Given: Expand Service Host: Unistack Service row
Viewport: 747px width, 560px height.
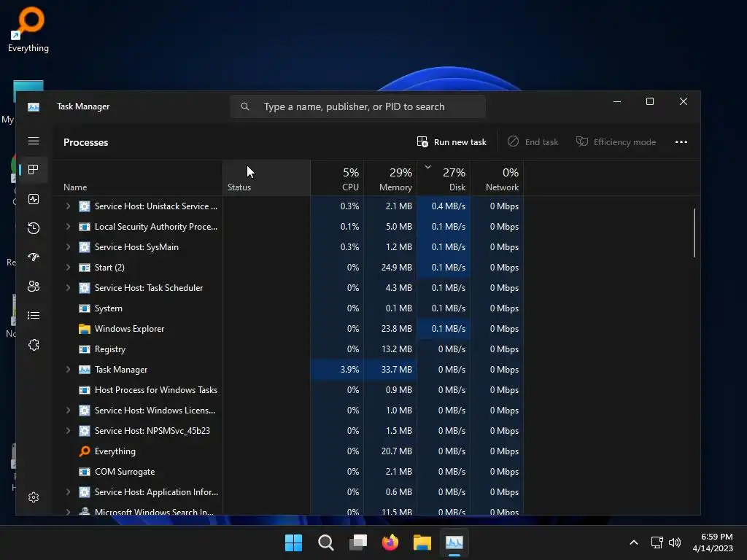Looking at the screenshot, I should 68,206.
